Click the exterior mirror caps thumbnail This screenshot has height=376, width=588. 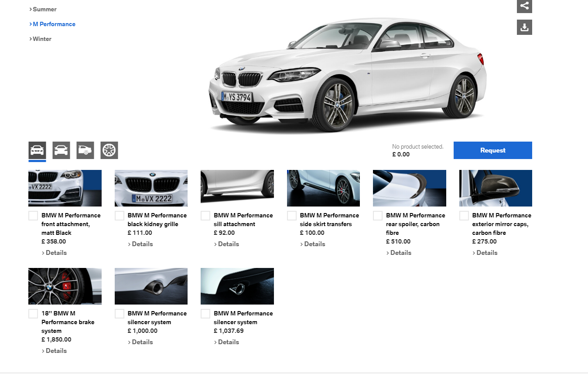tap(496, 188)
